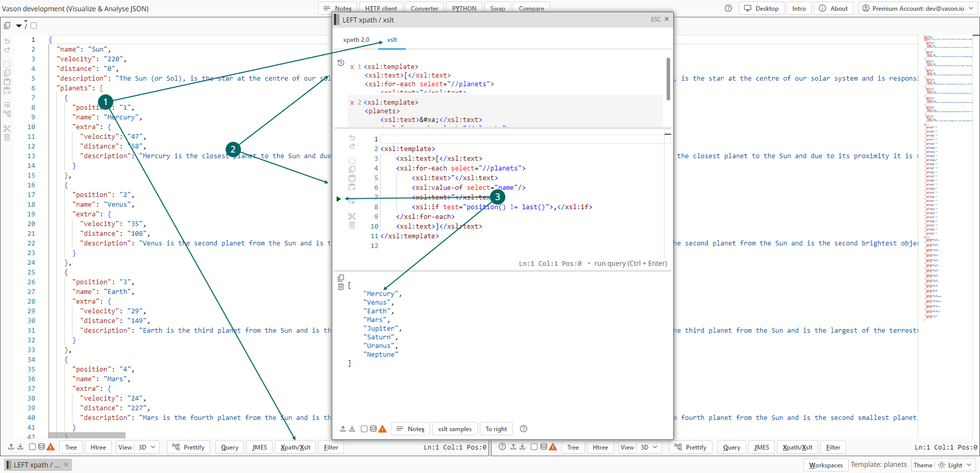Open the query history clock icon
The image size is (980, 473).
[341, 63]
